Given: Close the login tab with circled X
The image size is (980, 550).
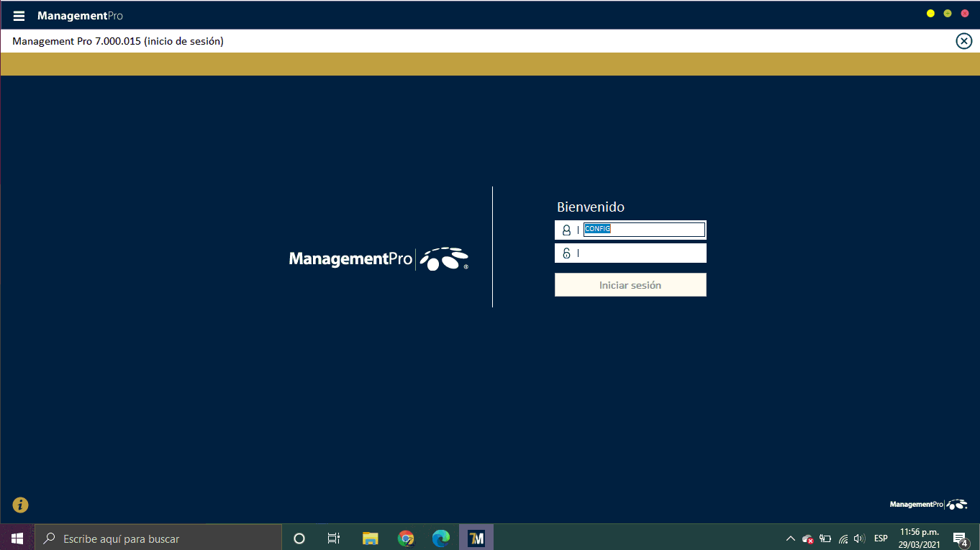Looking at the screenshot, I should (963, 41).
